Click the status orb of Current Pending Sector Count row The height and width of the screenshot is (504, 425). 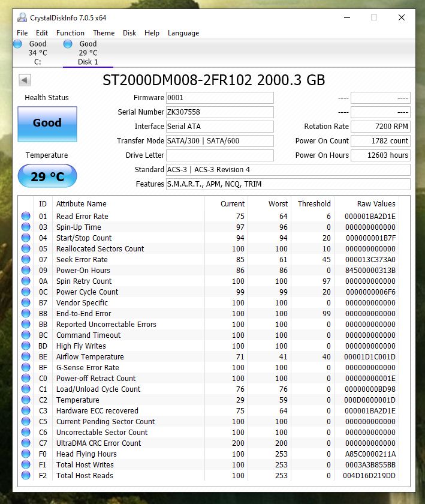point(26,421)
